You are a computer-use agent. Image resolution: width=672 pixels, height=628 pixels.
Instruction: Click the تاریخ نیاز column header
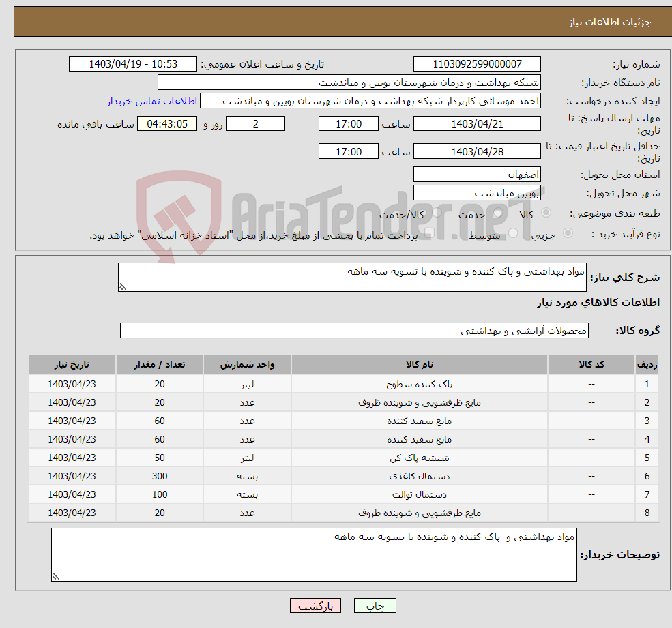72,365
